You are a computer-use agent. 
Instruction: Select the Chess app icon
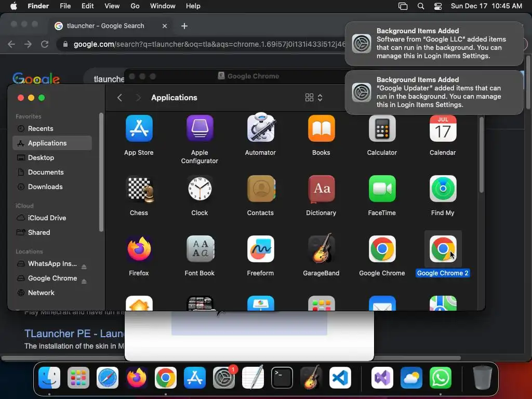point(139,189)
